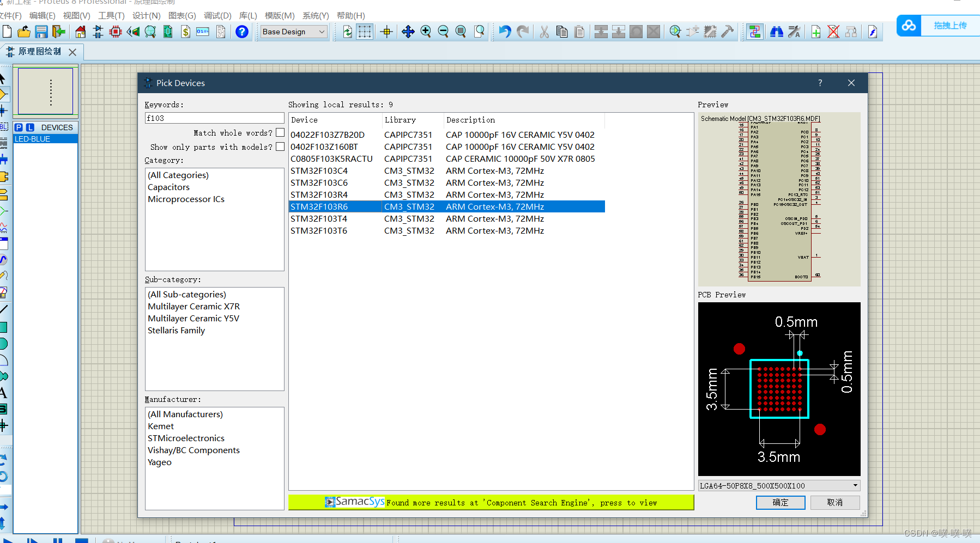This screenshot has height=543, width=980.
Task: Open the 工具(T) menu
Action: (111, 16)
